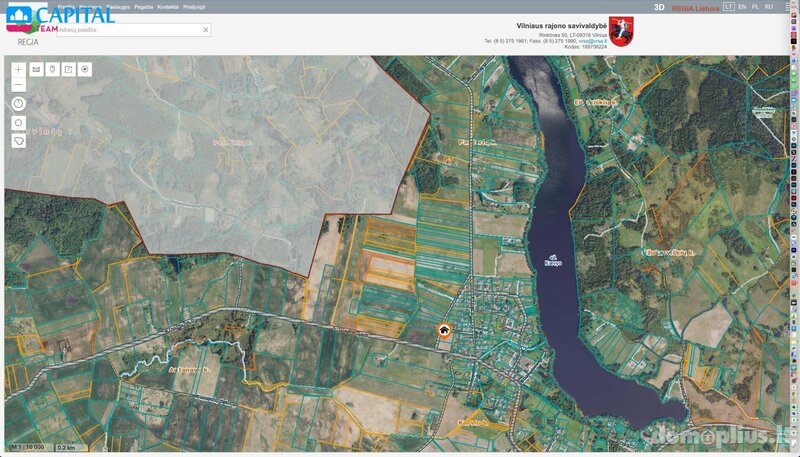The height and width of the screenshot is (457, 800).
Task: Select the LT language option
Action: 729,7
